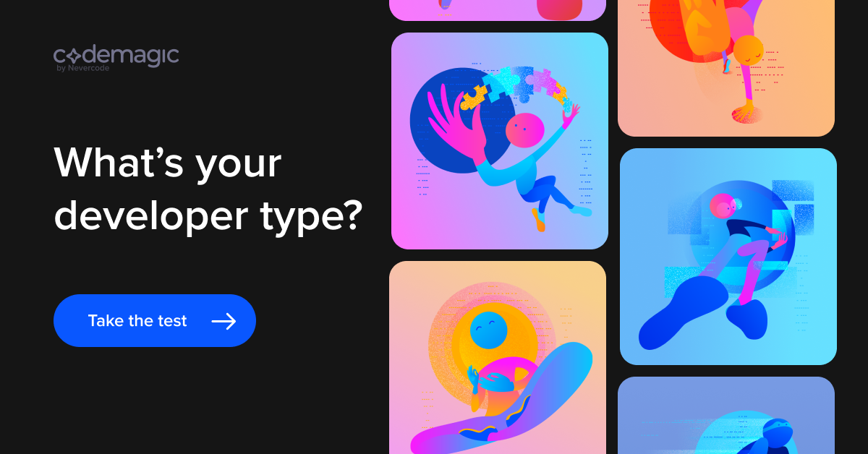868x454 pixels.
Task: Click the puzzle pieces above the character
Action: tap(516, 87)
